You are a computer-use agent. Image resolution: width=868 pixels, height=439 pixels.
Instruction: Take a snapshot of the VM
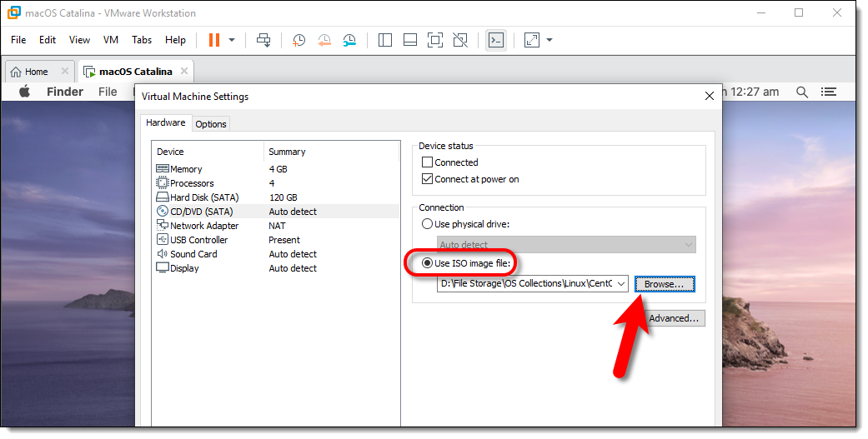point(299,40)
